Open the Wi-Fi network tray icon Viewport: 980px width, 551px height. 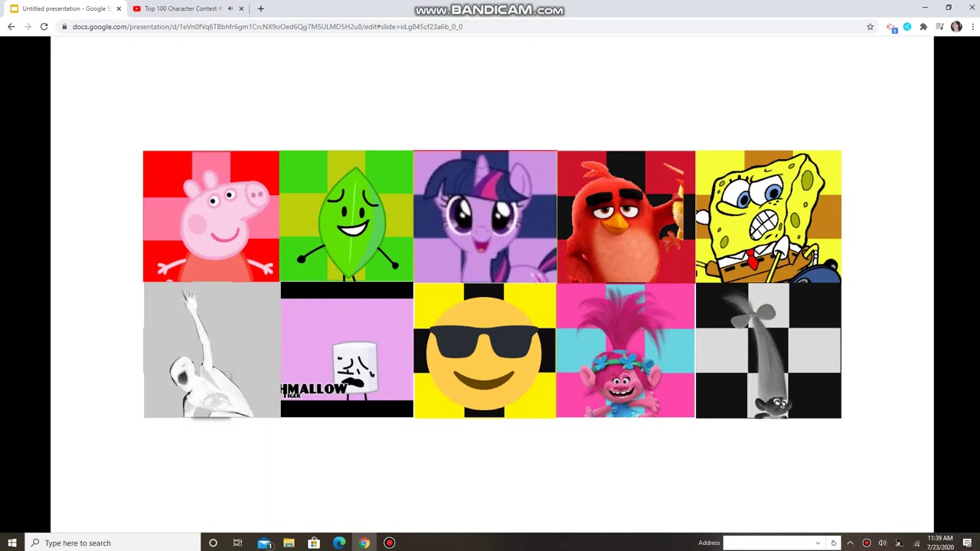click(x=916, y=543)
